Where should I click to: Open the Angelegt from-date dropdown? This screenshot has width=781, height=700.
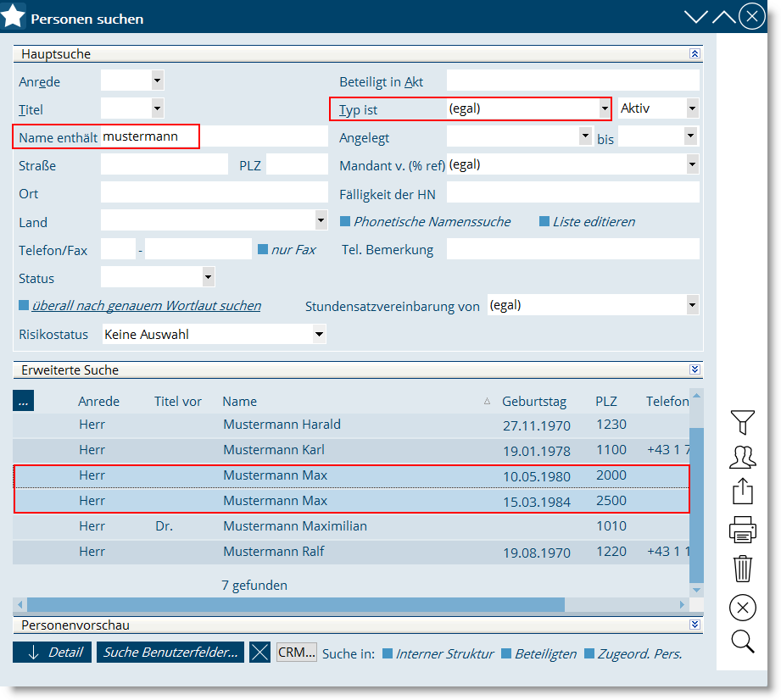tap(585, 136)
